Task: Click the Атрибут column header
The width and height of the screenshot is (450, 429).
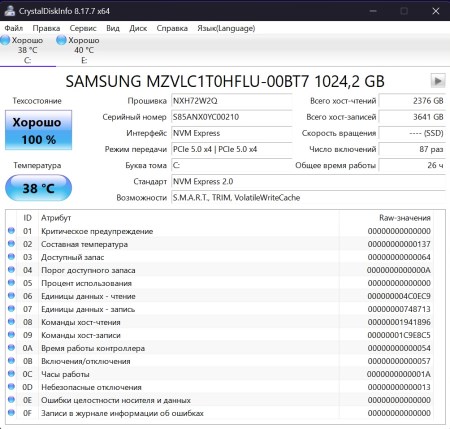Action: click(189, 218)
